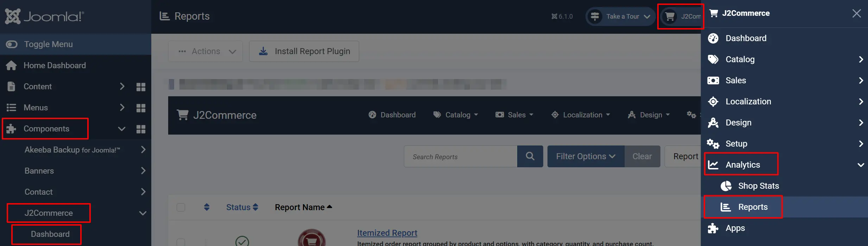Click the Catalog tag icon in panel
Viewport: 868px width, 246px height.
click(713, 59)
